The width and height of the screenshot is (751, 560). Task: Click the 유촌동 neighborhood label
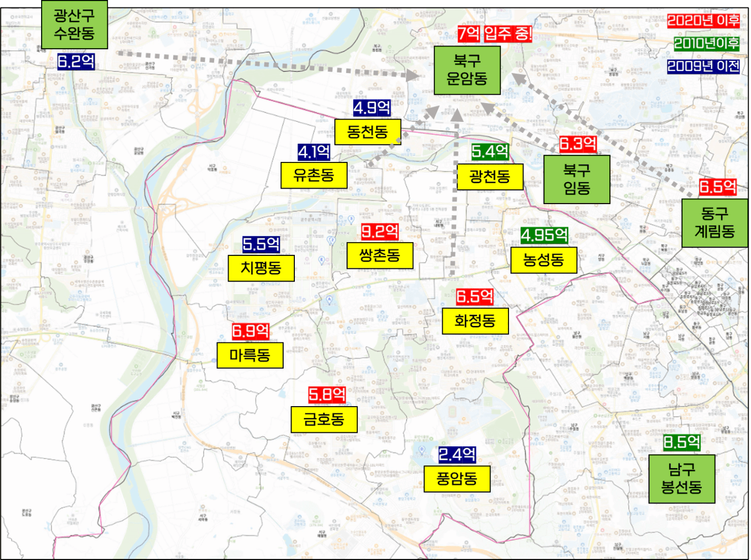point(314,175)
